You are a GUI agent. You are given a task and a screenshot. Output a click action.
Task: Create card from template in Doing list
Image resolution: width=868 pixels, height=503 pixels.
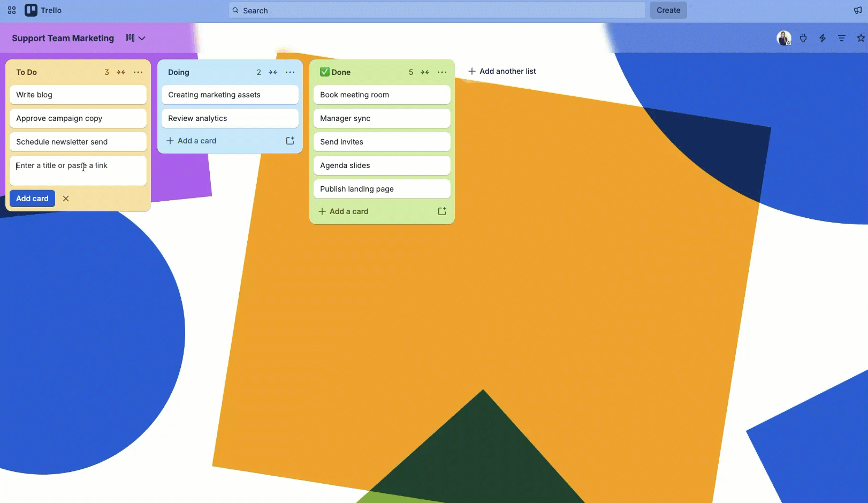click(290, 141)
